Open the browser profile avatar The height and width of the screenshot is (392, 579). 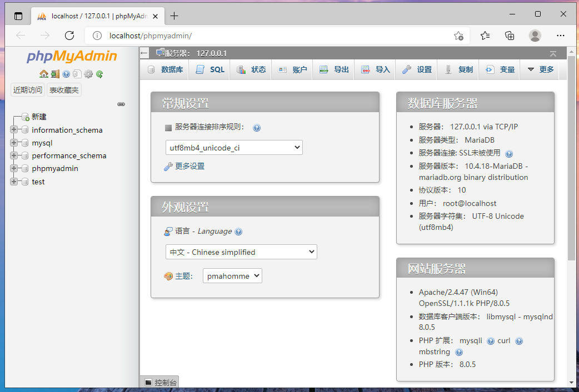coord(535,36)
